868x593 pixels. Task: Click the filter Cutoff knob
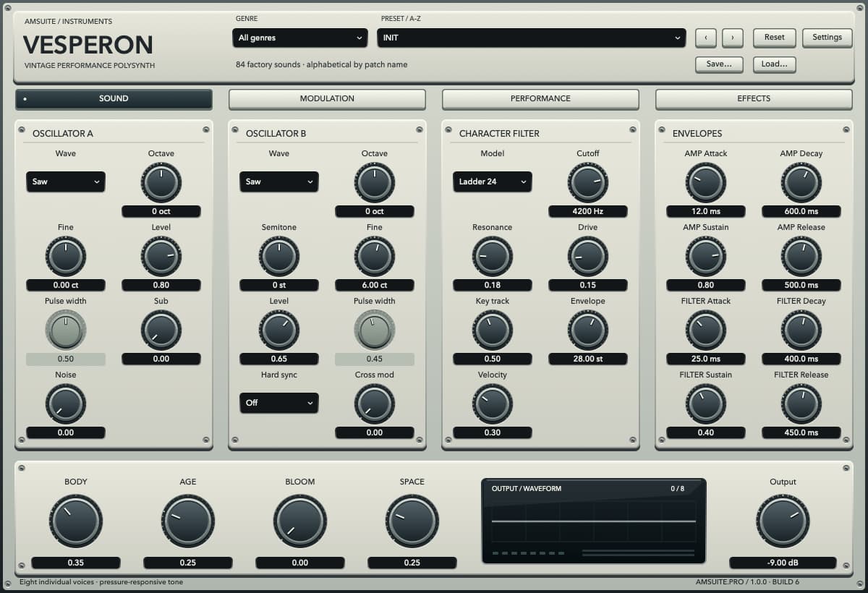[x=588, y=182]
